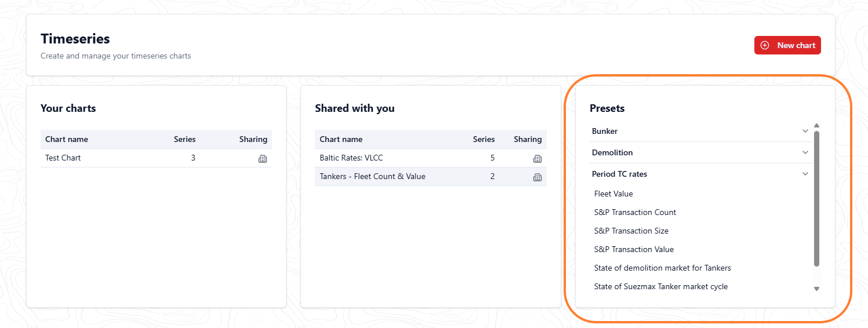Open the S&P Transaction Size preset
The height and width of the screenshot is (328, 868).
631,231
